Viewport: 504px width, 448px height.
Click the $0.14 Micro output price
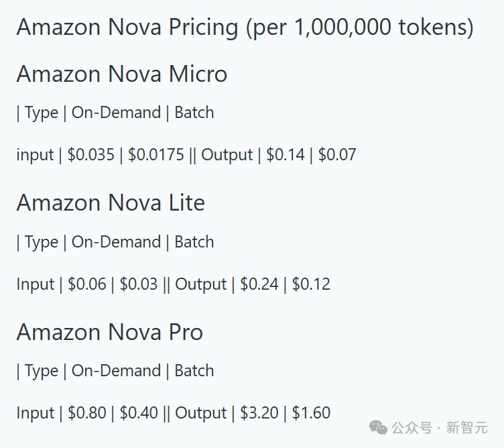click(x=286, y=154)
